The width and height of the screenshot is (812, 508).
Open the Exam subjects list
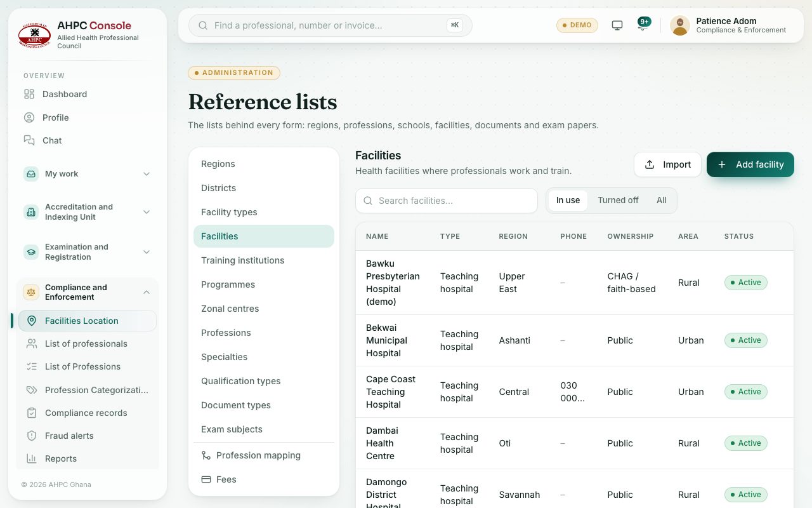(264, 429)
